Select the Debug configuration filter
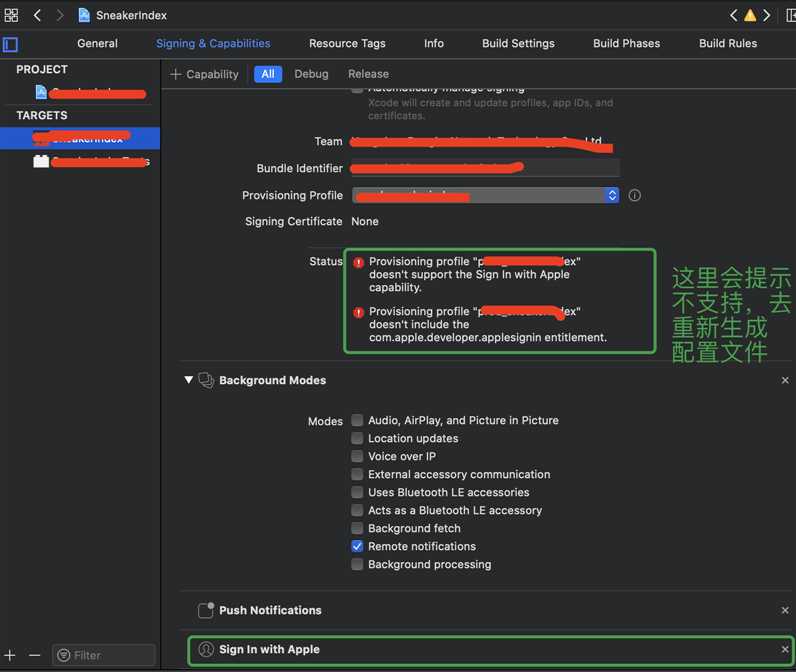796x672 pixels. (x=311, y=74)
